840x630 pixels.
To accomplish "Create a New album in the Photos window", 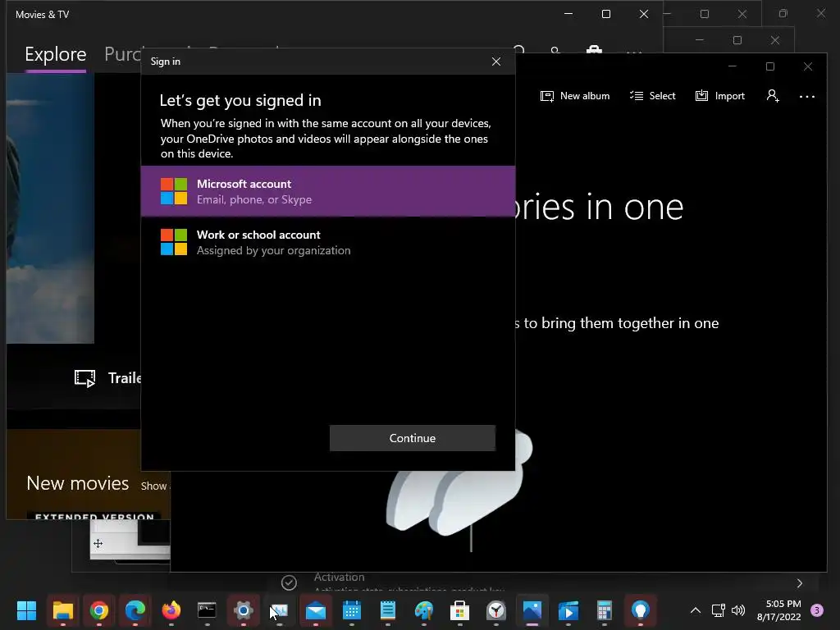I will [x=575, y=96].
